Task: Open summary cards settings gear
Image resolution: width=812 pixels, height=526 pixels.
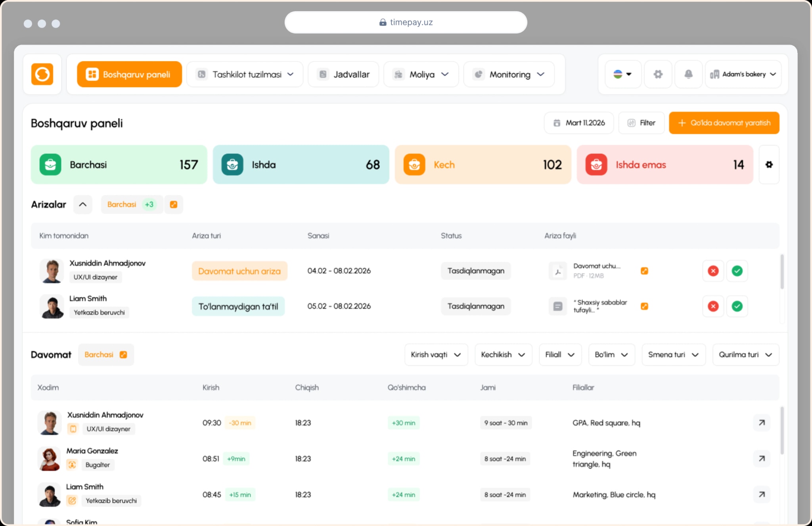Action: pos(769,164)
